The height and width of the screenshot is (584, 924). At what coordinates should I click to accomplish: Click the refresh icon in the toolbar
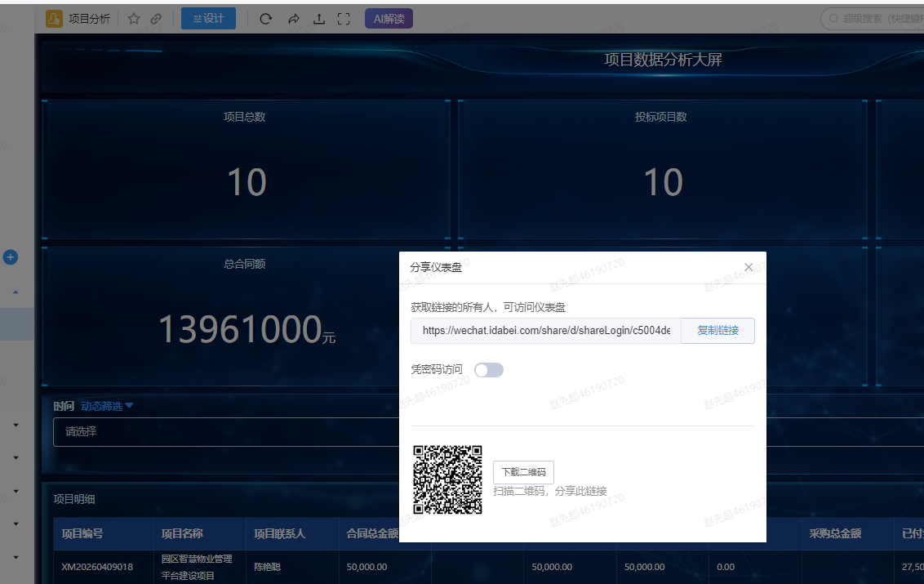[266, 19]
